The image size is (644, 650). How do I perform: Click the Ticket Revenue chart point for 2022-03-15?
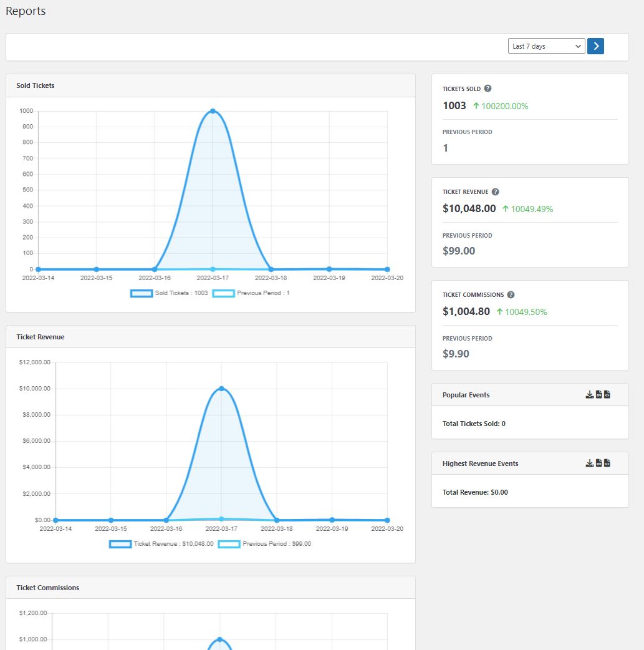(110, 520)
